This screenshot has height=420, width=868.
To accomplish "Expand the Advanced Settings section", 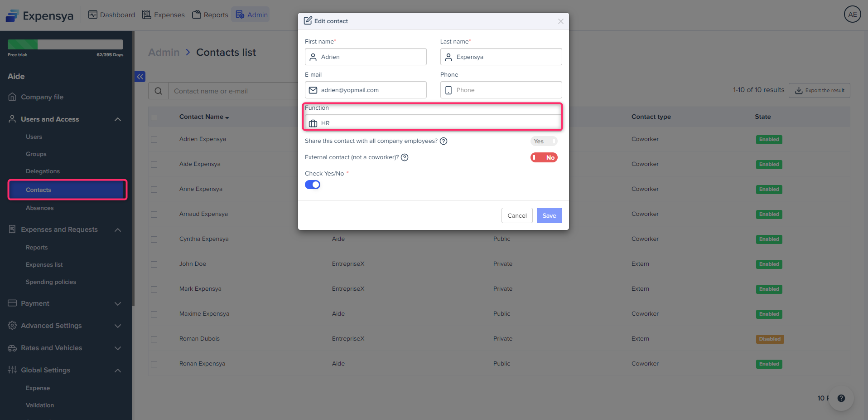I will click(118, 326).
